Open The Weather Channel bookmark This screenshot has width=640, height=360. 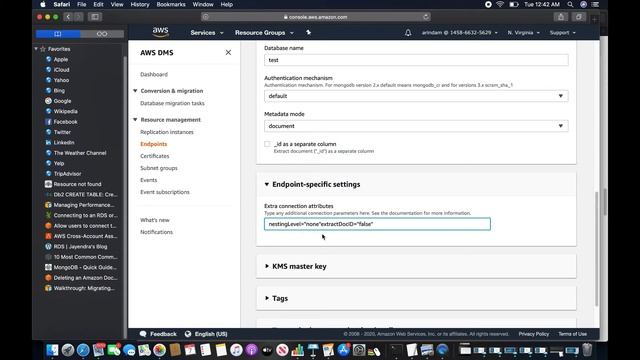click(76, 153)
